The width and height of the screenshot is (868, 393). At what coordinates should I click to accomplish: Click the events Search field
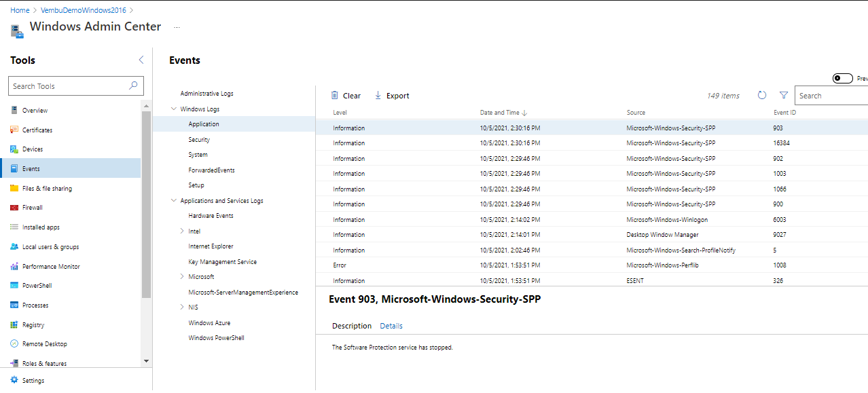coord(832,96)
